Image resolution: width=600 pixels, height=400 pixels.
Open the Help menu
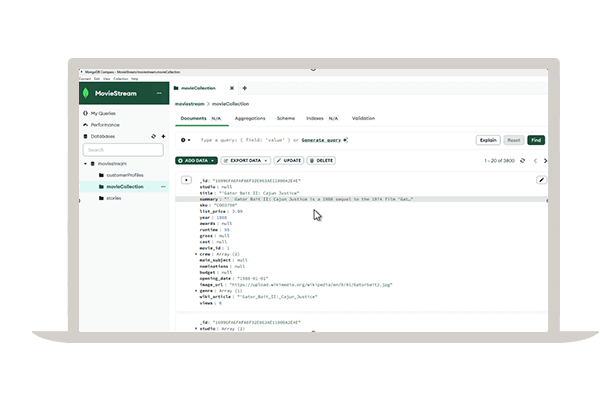click(x=135, y=79)
